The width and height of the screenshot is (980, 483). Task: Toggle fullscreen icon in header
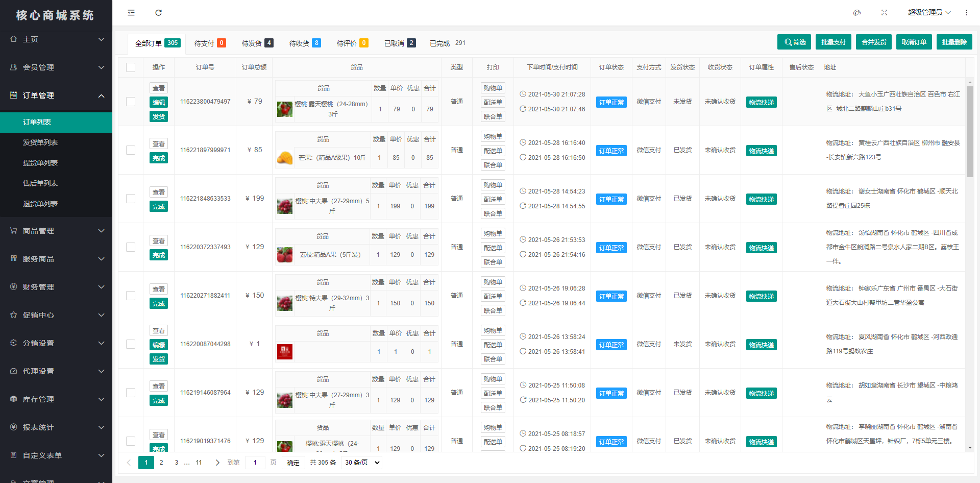pyautogui.click(x=885, y=13)
